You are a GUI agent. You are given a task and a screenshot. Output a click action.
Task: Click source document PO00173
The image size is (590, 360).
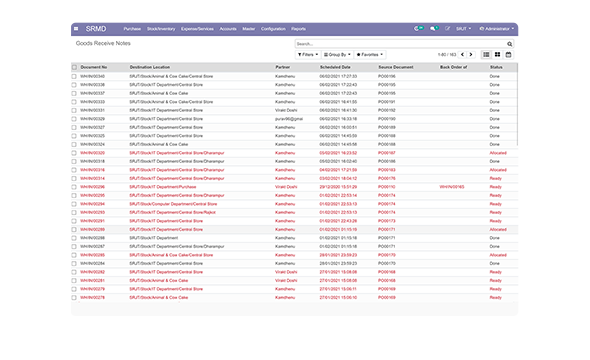[387, 221]
